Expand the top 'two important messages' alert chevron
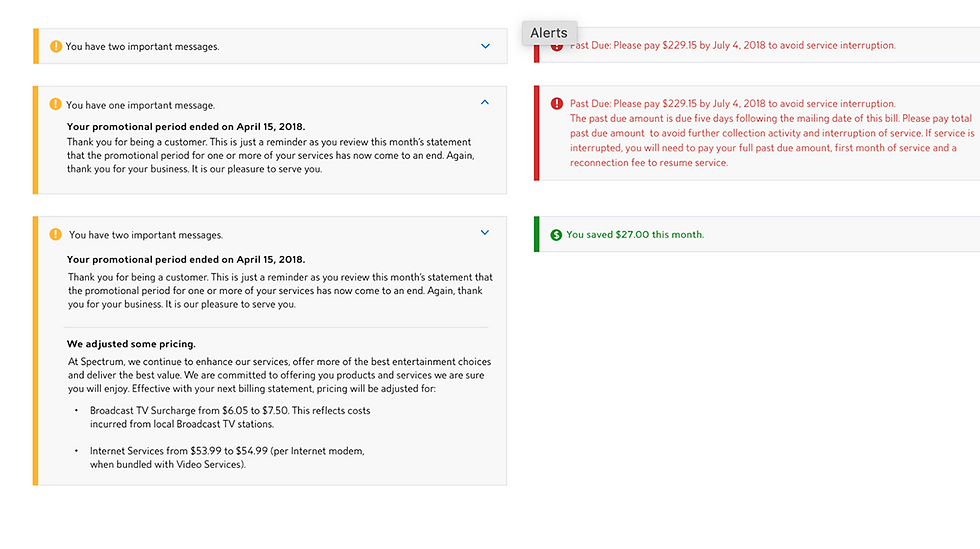The image size is (980, 549). point(485,46)
